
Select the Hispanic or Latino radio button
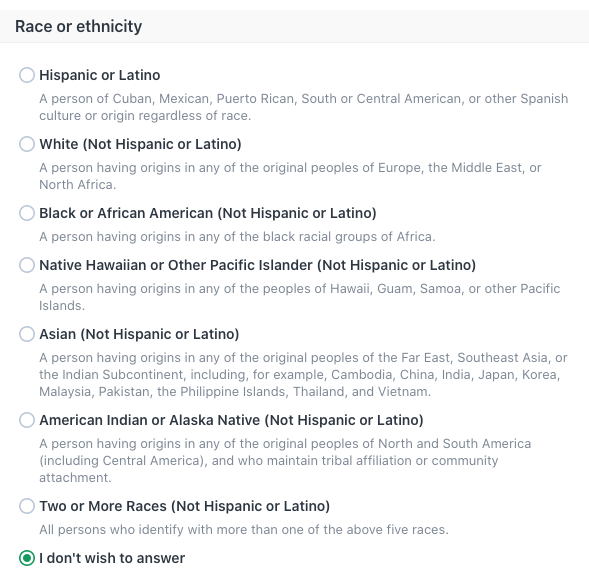coord(27,75)
